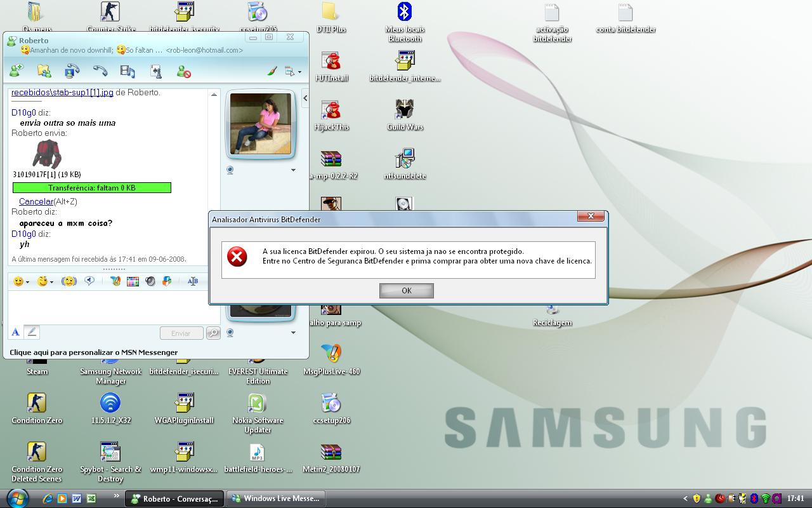Send a voice clip with the speech bubble icon

pyautogui.click(x=89, y=281)
